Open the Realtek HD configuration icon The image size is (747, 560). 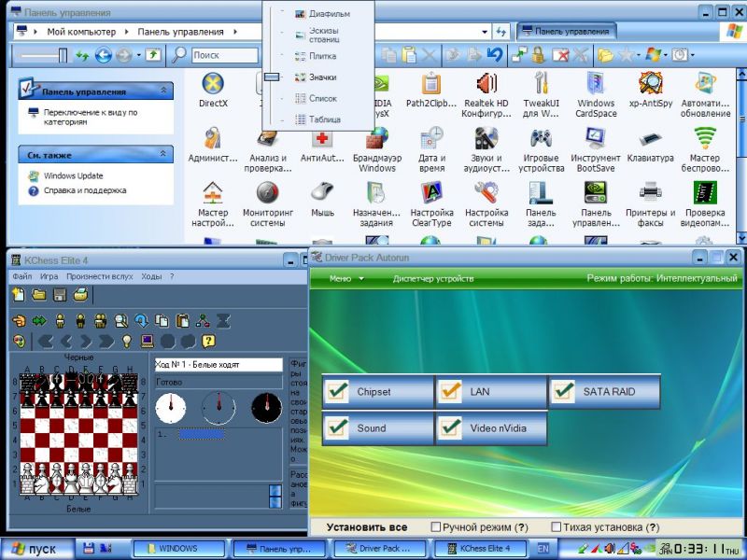(x=486, y=91)
